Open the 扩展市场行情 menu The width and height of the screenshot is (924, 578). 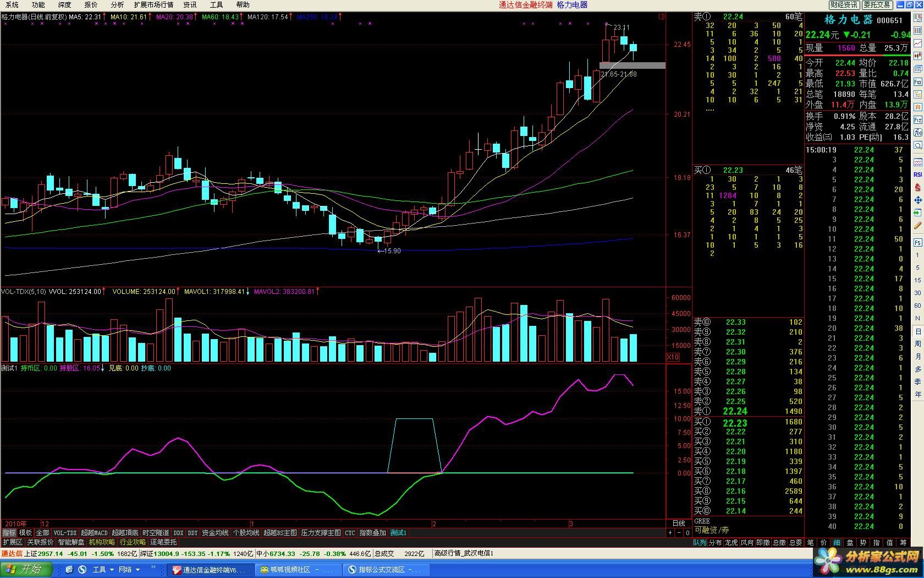pyautogui.click(x=153, y=5)
